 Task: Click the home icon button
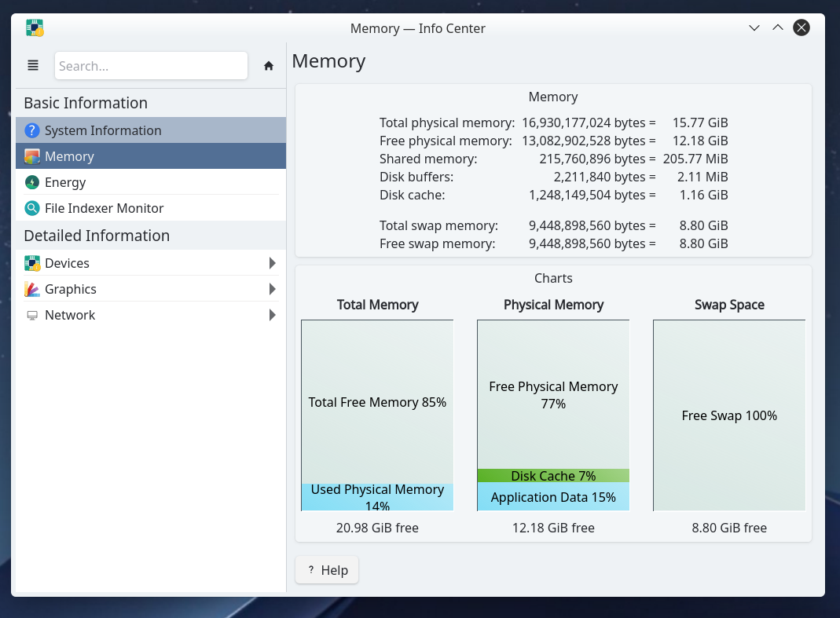269,66
